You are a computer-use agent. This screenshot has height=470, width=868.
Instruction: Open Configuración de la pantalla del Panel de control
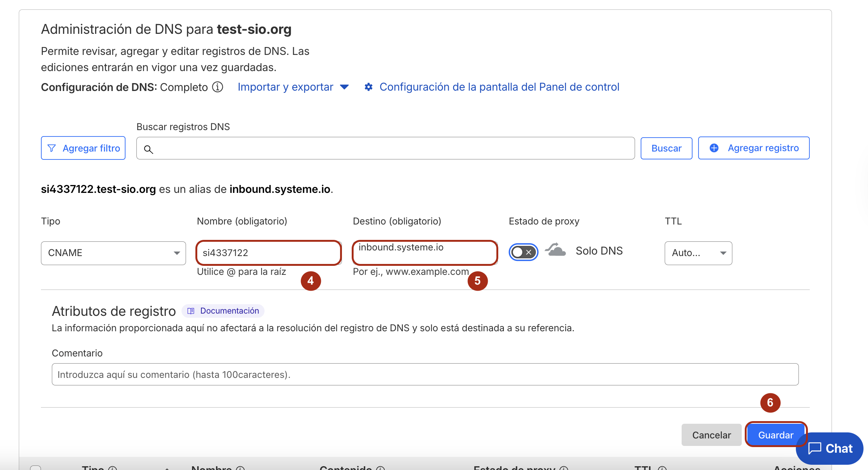(499, 87)
